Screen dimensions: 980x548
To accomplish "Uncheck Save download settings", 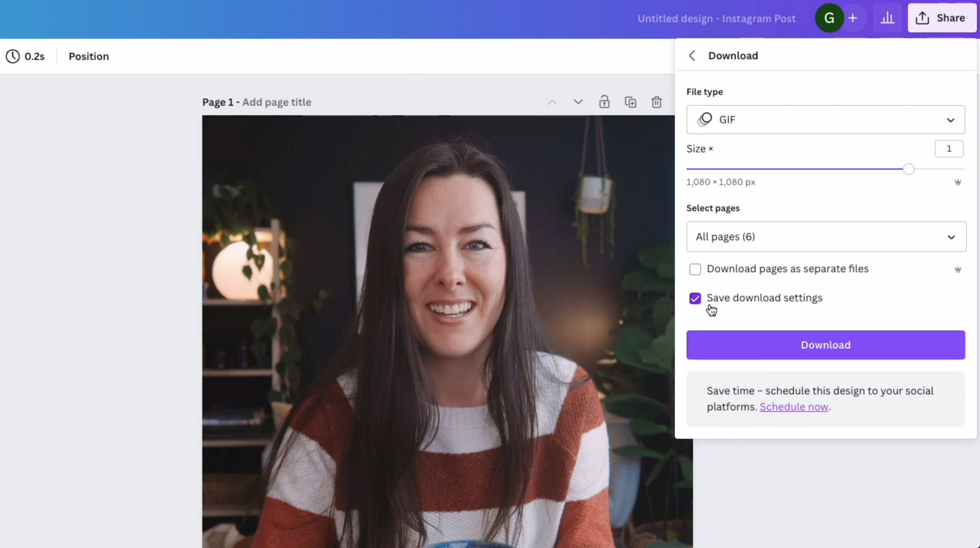I will 695,298.
